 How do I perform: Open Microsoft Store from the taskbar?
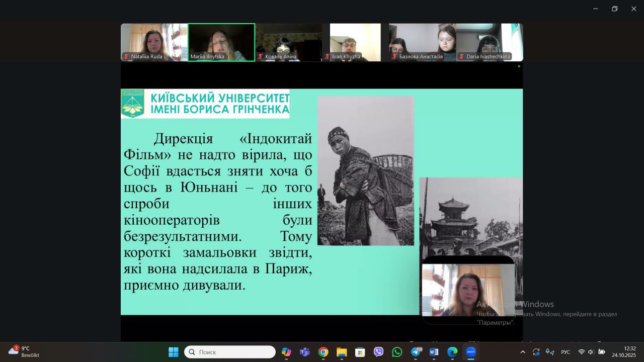(360, 352)
